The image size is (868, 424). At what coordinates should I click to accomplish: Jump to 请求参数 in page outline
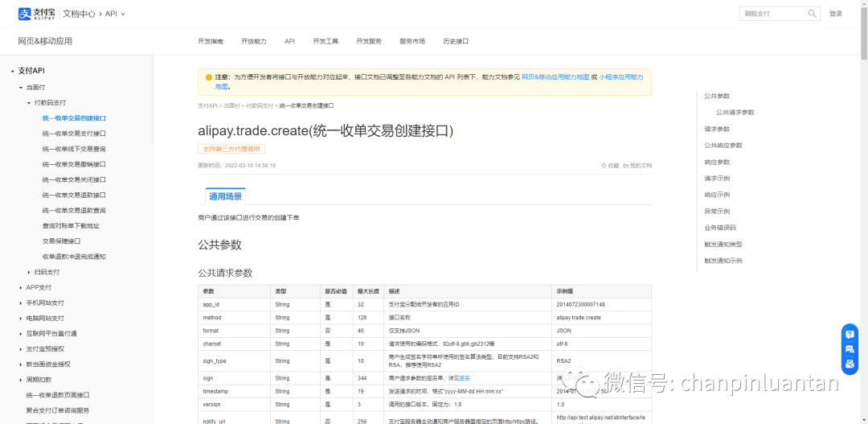(717, 130)
